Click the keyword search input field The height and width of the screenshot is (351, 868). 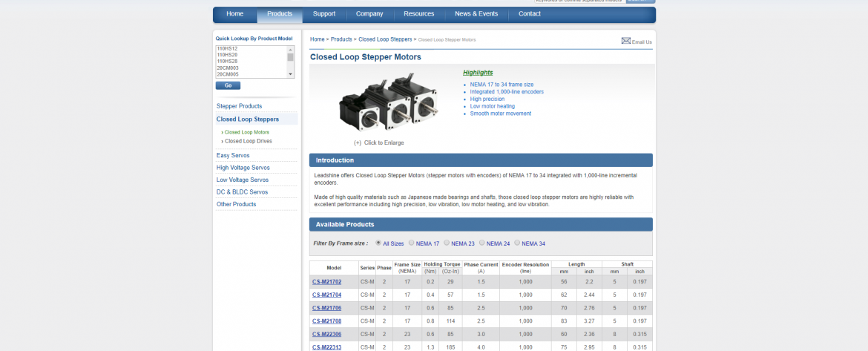(579, 1)
